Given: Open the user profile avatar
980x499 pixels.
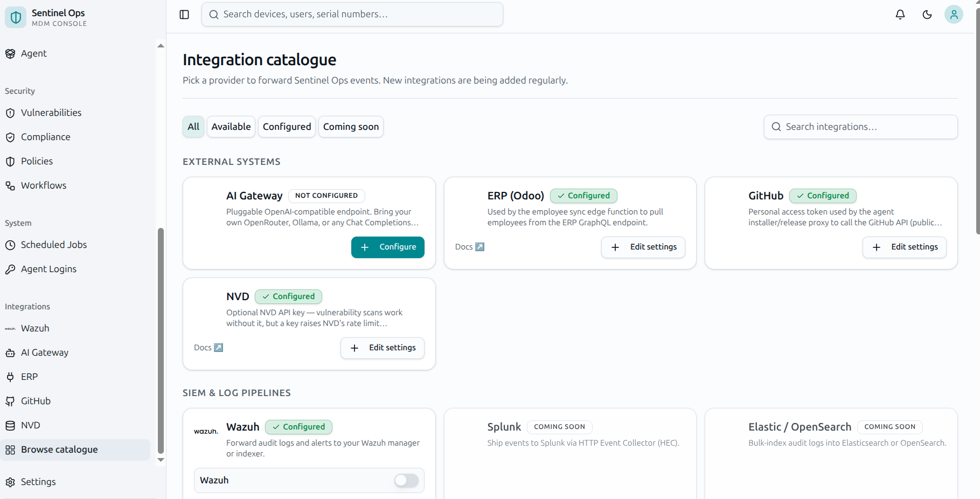Looking at the screenshot, I should tap(954, 15).
